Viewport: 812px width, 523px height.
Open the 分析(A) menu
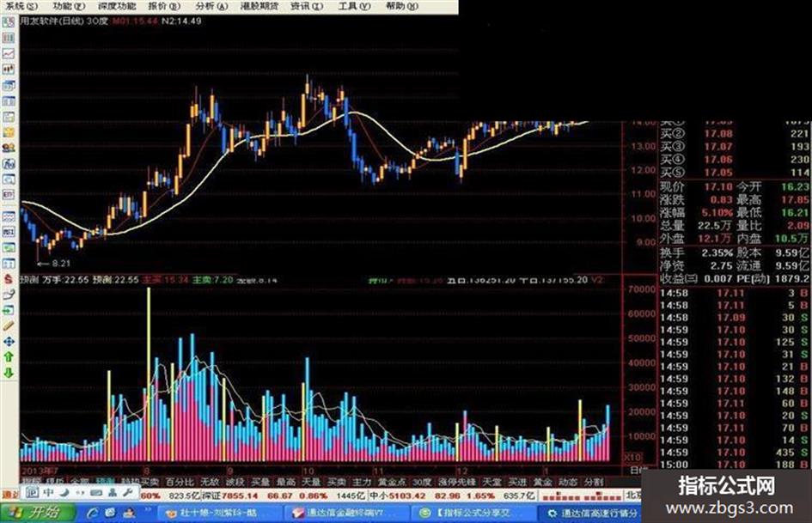click(x=211, y=6)
